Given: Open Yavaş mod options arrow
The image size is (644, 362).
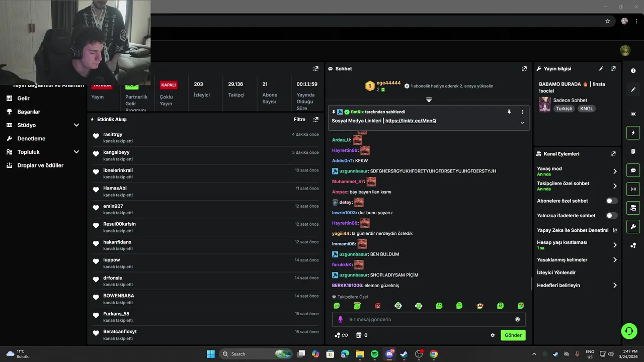Looking at the screenshot, I should click(x=615, y=171).
